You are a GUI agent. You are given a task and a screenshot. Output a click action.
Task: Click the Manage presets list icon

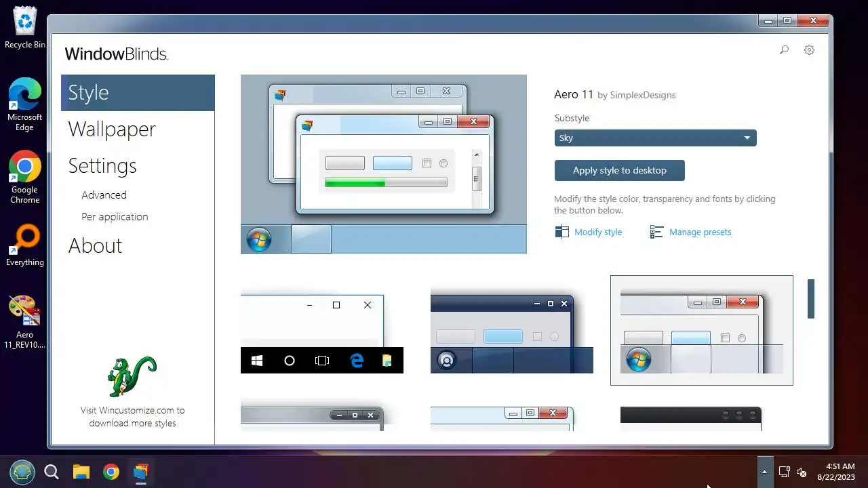656,232
